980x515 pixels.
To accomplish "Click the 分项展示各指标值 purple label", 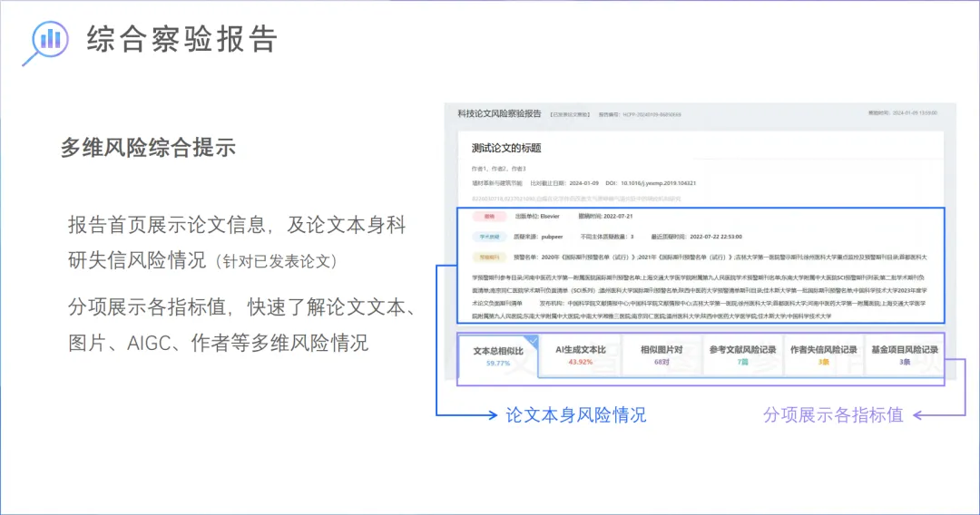I will [833, 415].
